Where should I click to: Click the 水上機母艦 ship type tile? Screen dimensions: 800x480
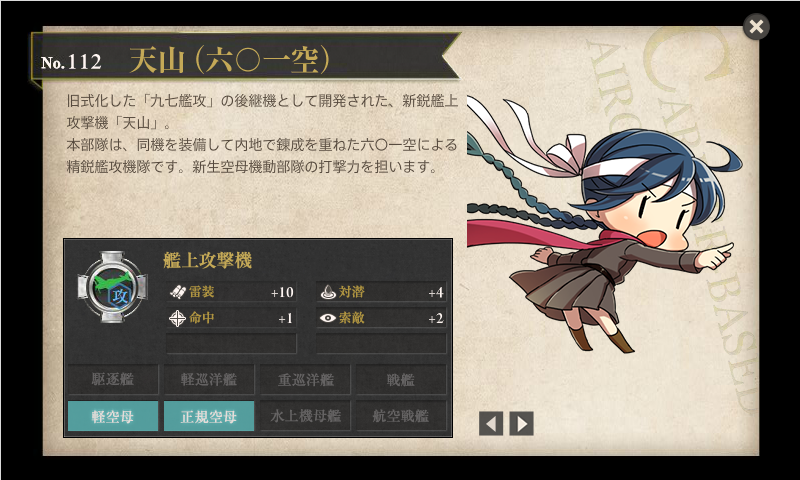[305, 416]
